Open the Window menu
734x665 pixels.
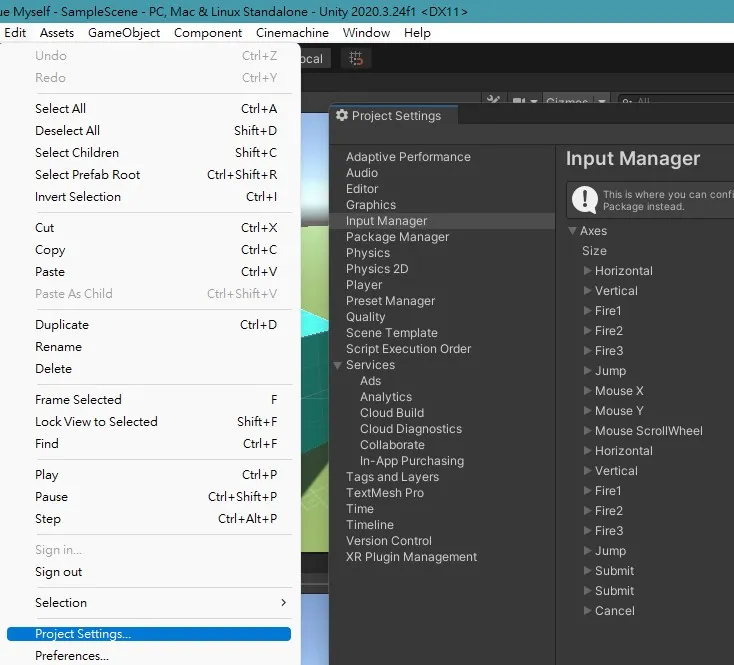coord(366,33)
